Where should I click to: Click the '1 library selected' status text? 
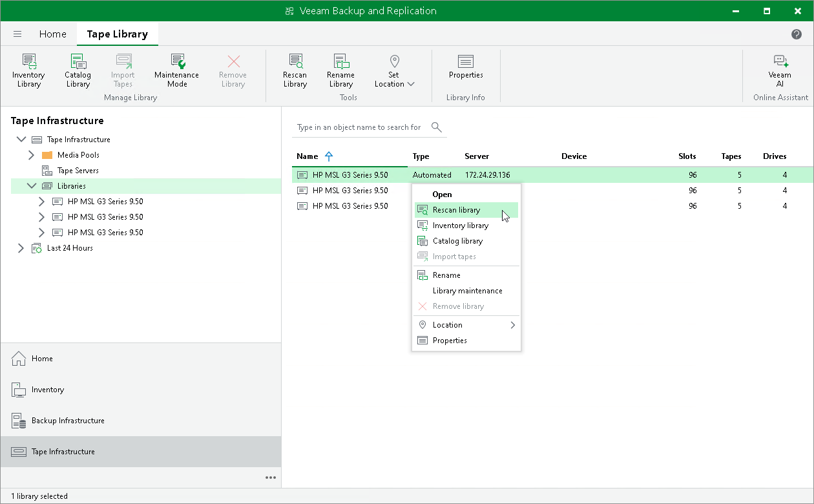click(39, 496)
